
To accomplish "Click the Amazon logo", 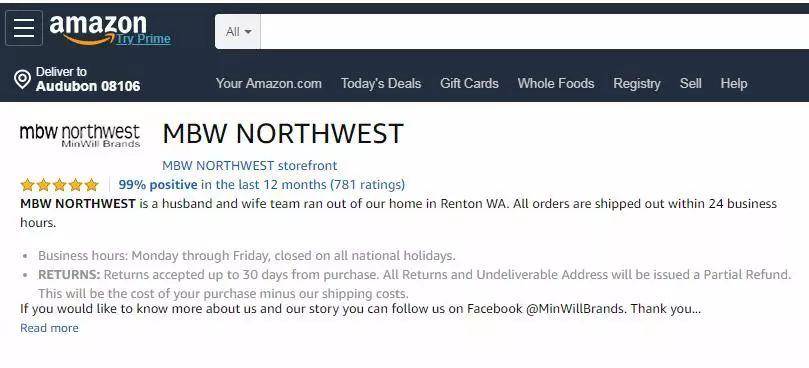I will click(98, 29).
